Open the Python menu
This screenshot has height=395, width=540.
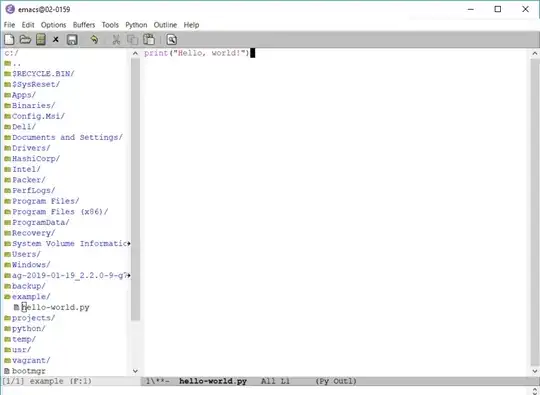click(x=136, y=25)
